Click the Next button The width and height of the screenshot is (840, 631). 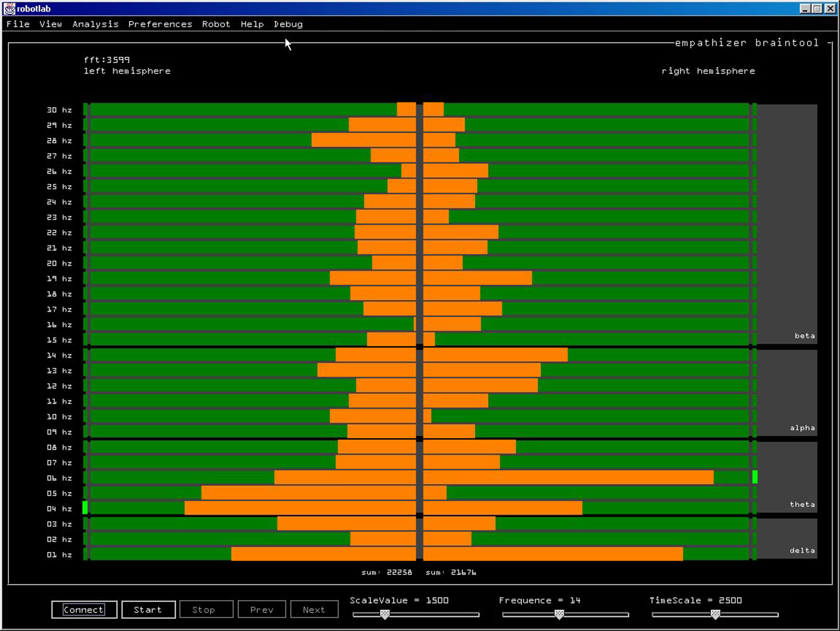tap(314, 610)
